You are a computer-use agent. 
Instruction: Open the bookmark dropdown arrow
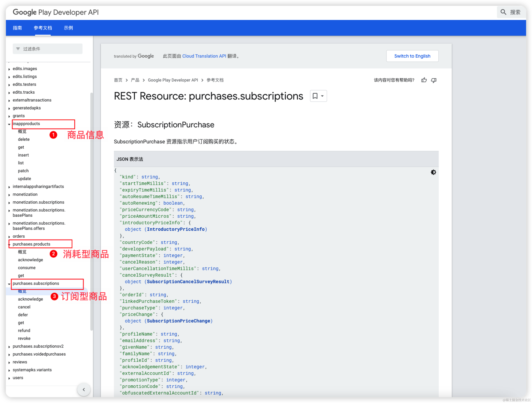coord(322,96)
